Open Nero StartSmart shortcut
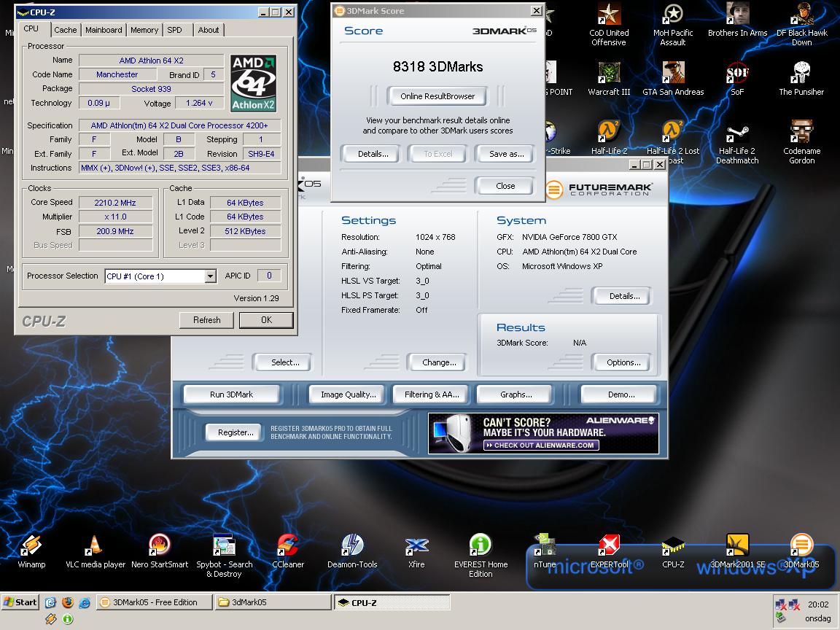The width and height of the screenshot is (840, 630). [160, 551]
